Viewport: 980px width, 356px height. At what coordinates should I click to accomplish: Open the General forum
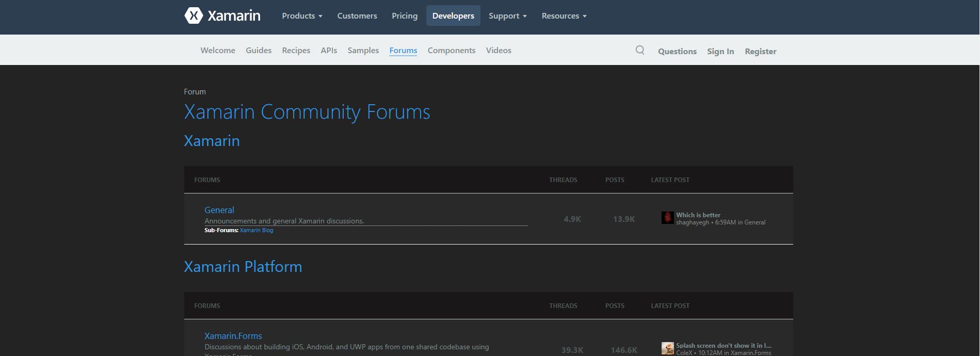click(x=219, y=210)
